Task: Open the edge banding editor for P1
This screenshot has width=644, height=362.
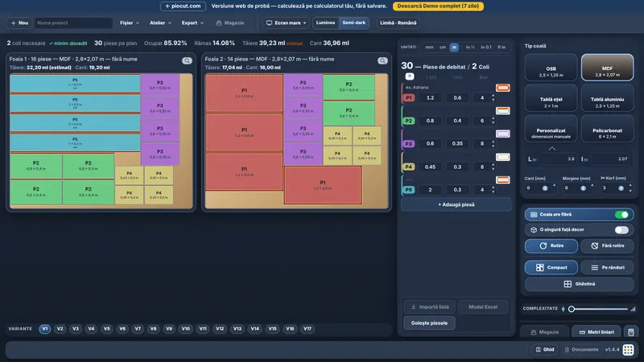Action: [502, 88]
